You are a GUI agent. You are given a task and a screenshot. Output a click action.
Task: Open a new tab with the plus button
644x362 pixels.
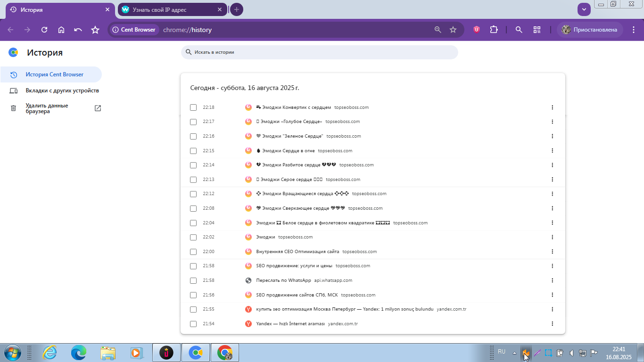[237, 9]
